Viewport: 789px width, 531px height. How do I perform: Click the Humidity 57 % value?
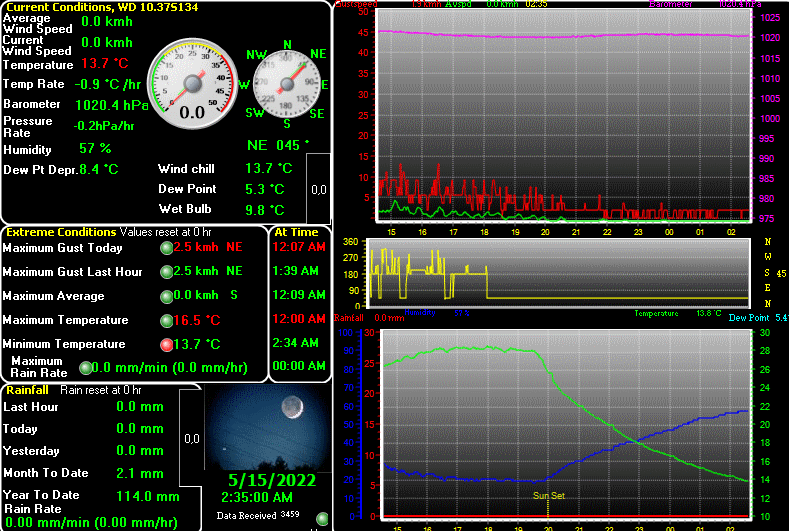point(95,148)
